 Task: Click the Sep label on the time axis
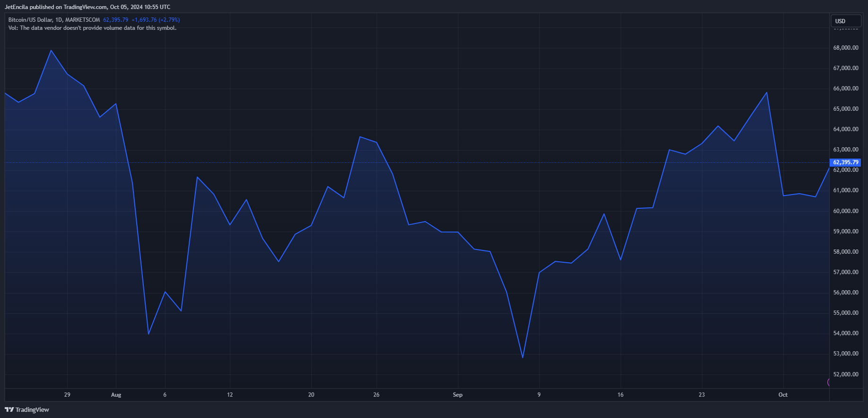[457, 395]
